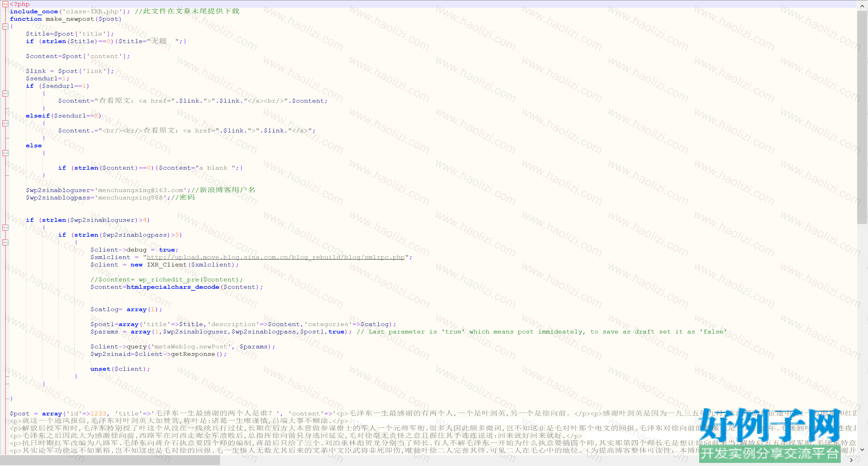Open the upload.move.blog.sina.com.cn xmlrpc.php URL
The height and width of the screenshot is (466, 868).
tap(275, 257)
